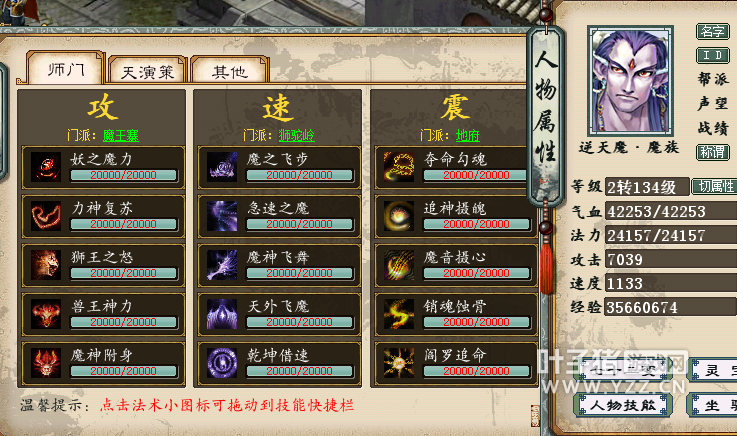This screenshot has width=737, height=436.
Task: Click the 急速之魔 proficiency progress bar
Action: tap(299, 225)
